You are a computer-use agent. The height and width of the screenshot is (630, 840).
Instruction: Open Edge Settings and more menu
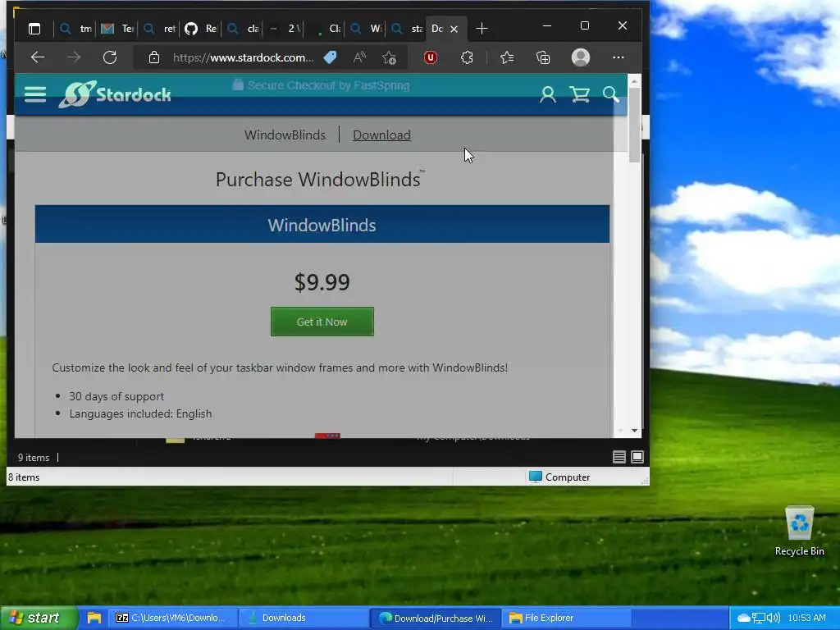click(x=619, y=57)
